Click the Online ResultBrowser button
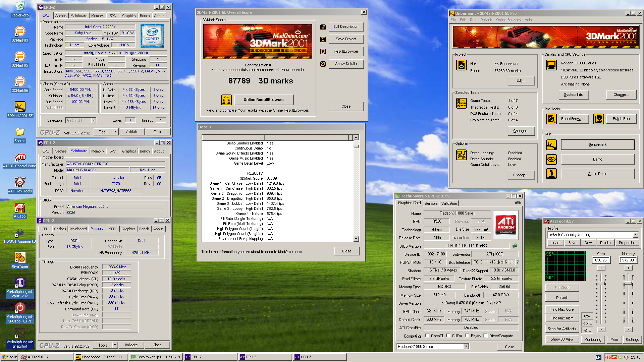Screen dimensions: 644x362 [264, 100]
